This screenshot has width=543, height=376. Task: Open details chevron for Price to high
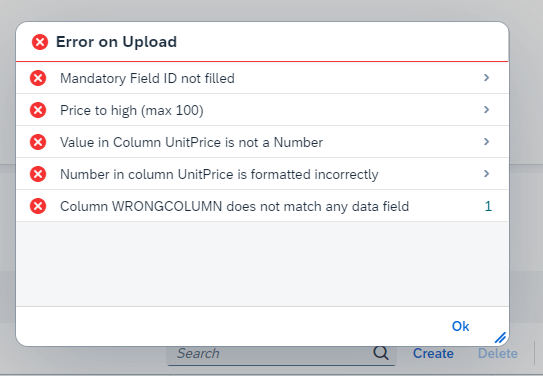click(487, 110)
